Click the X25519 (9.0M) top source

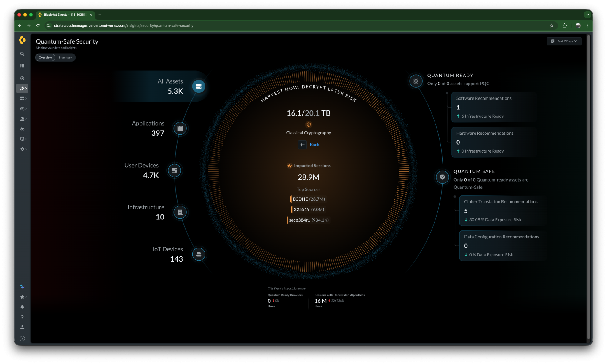(x=308, y=209)
